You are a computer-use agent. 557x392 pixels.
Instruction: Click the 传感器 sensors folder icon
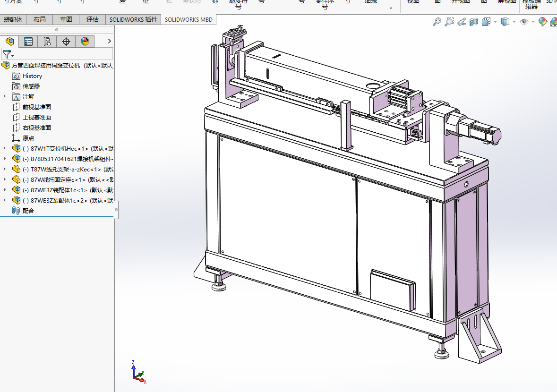click(x=16, y=86)
